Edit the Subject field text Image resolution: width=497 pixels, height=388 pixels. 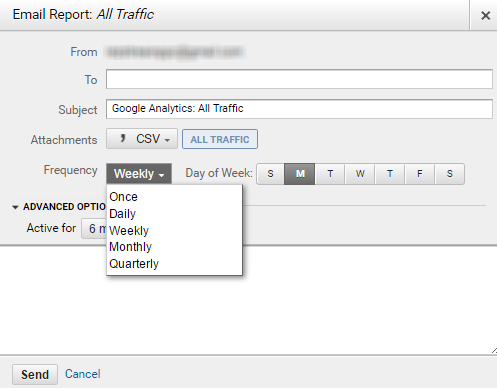[299, 109]
